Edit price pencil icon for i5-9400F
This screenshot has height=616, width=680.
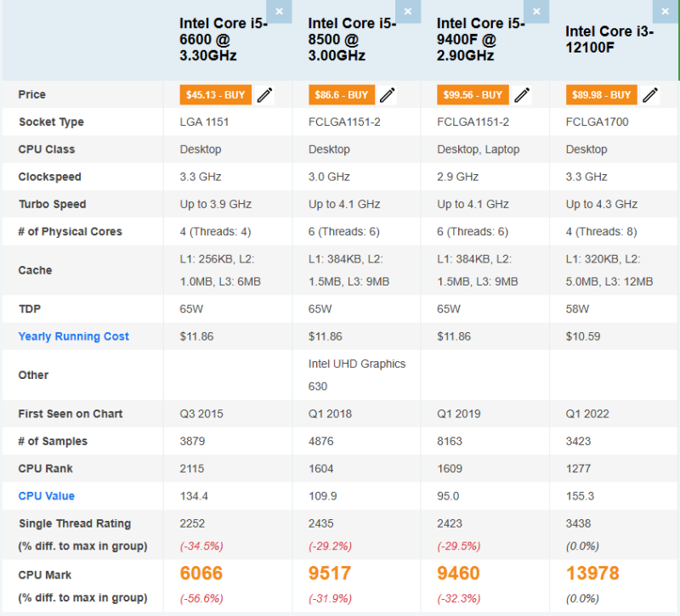click(x=522, y=95)
